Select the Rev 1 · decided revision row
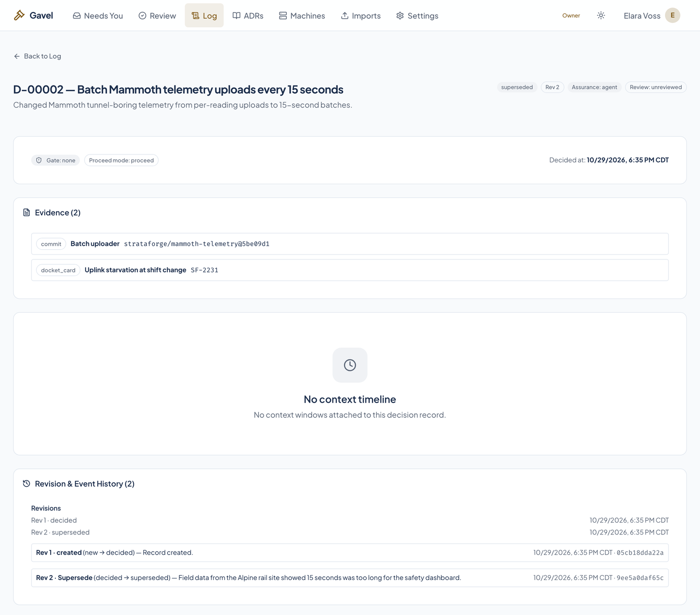Screen dimensions: 700x615 (x=350, y=520)
